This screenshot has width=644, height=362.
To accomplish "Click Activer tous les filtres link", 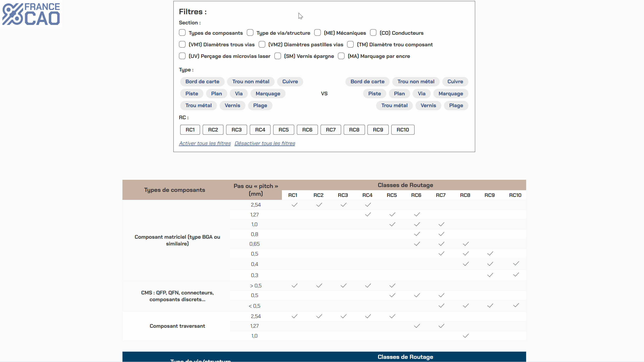I will click(205, 143).
